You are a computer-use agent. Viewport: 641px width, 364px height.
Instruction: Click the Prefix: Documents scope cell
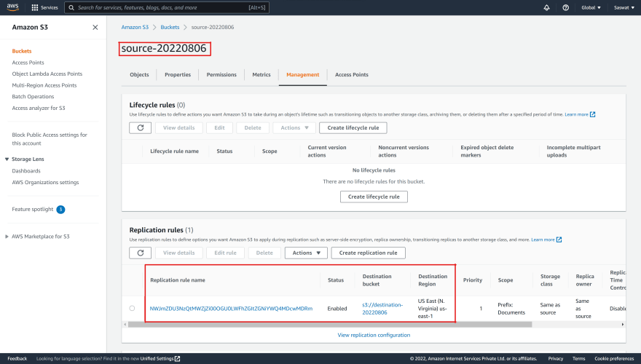coord(511,309)
